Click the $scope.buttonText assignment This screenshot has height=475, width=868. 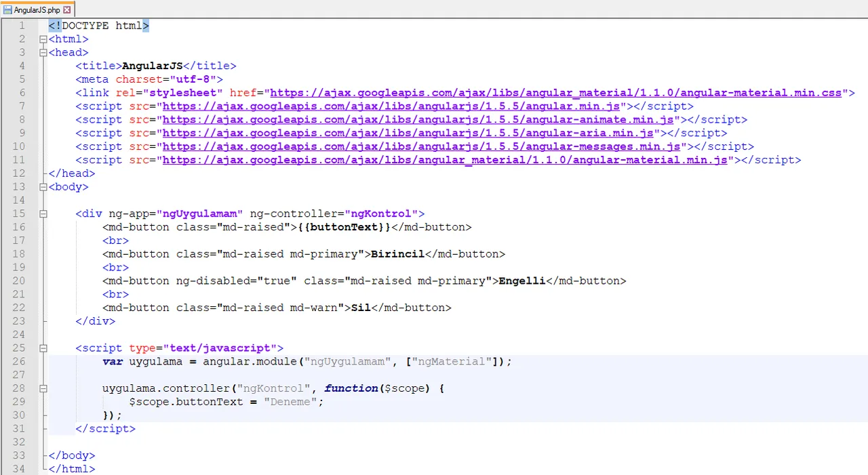pos(226,402)
